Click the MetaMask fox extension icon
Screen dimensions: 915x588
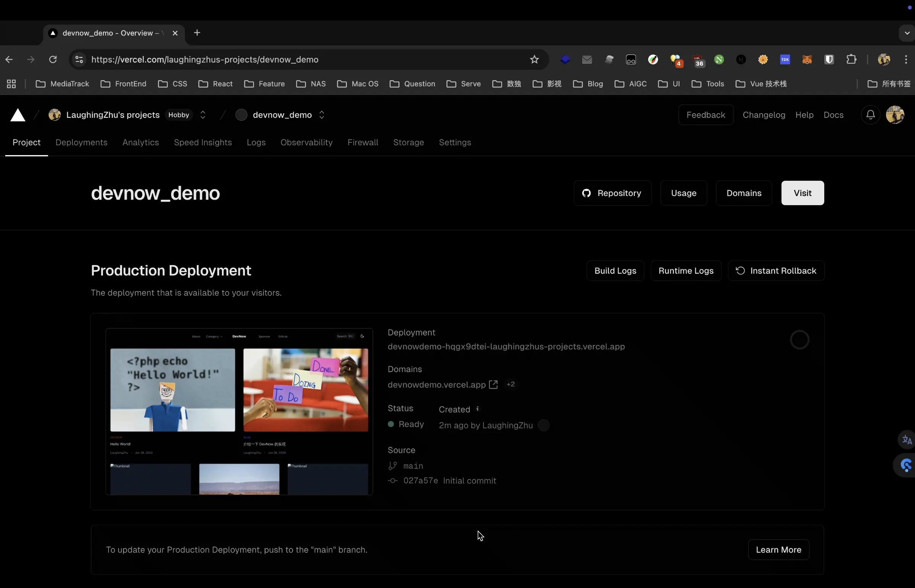(807, 59)
